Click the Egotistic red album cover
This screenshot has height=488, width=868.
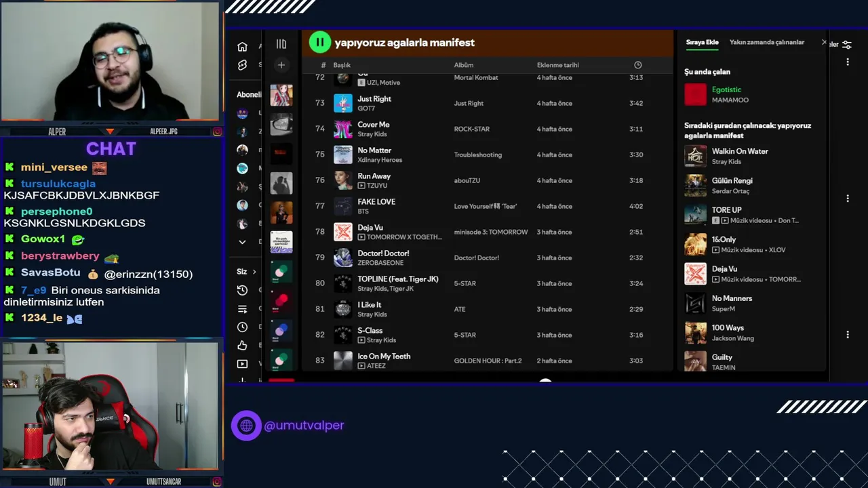click(x=695, y=94)
